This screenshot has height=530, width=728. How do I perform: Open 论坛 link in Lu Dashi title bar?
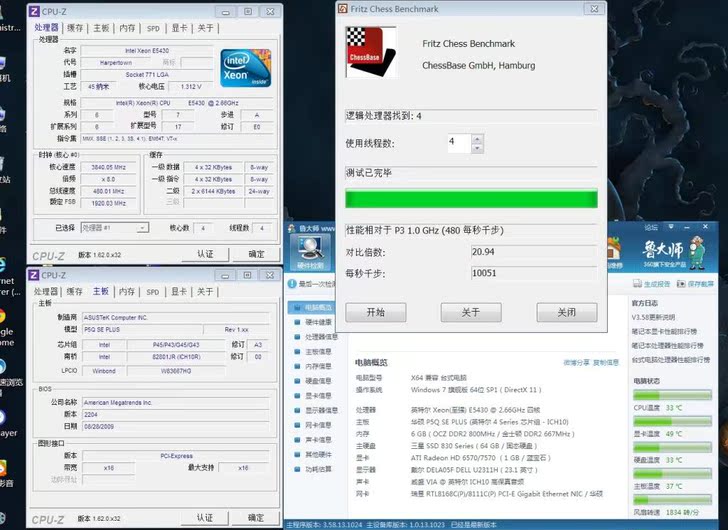point(651,227)
